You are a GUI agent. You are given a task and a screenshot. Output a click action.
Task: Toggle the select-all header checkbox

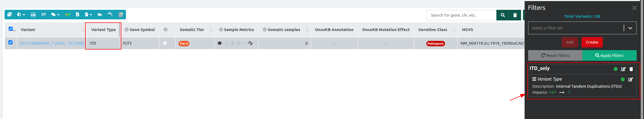[11, 29]
